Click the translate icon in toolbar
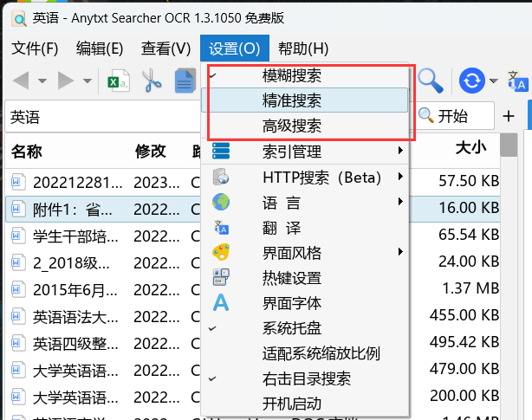Screen dimensions: 532x420 [517, 81]
